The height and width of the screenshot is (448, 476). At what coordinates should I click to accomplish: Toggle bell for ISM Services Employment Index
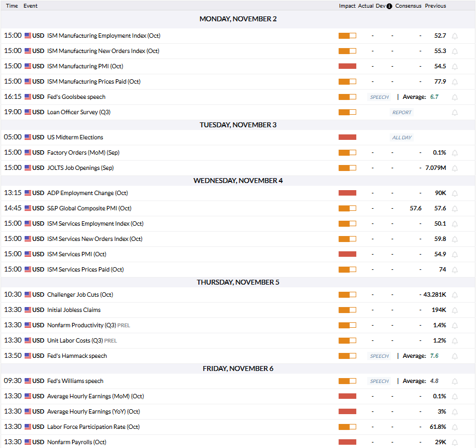(455, 224)
